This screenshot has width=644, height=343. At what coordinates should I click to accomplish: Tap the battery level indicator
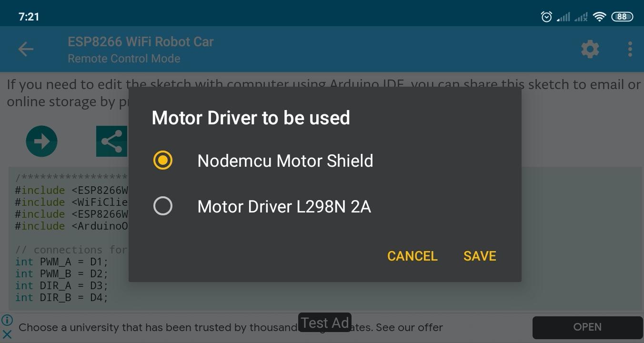point(622,17)
